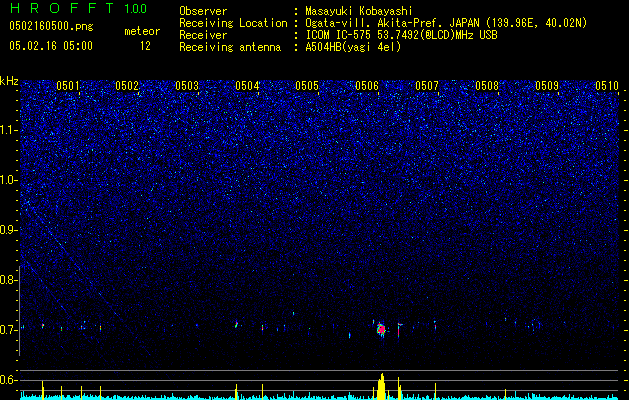Click the 0510 time marker
The height and width of the screenshot is (400, 629).
607,86
